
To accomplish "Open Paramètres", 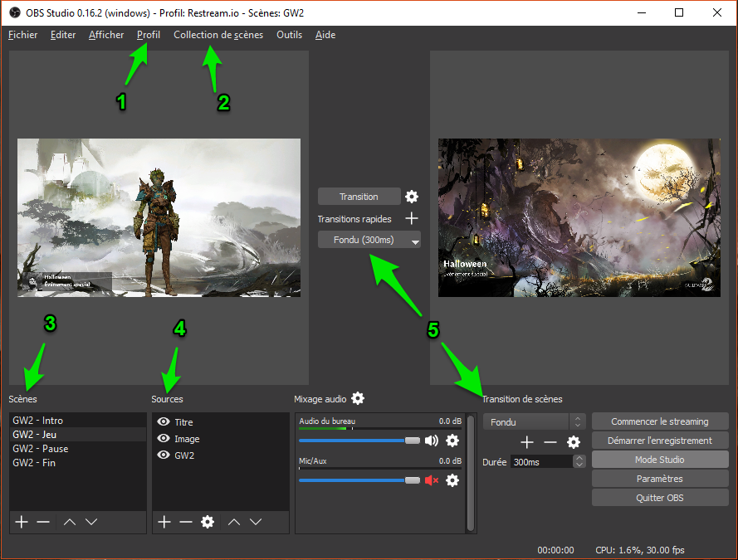I will (660, 479).
